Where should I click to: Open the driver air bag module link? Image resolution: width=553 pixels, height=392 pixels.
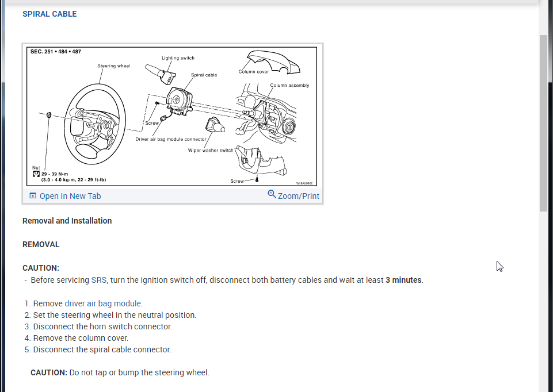coord(102,303)
